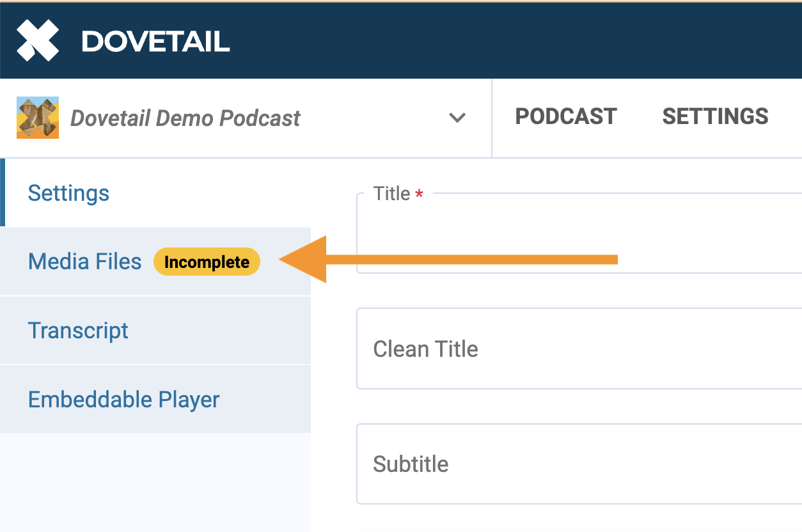
Task: Select the Dovetail Demo Podcast name
Action: click(x=185, y=118)
